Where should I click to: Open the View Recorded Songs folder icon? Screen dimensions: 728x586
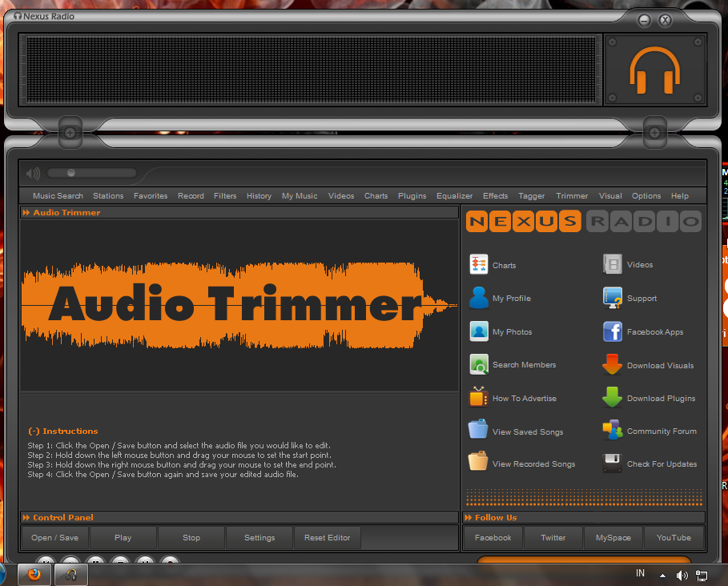pos(478,461)
